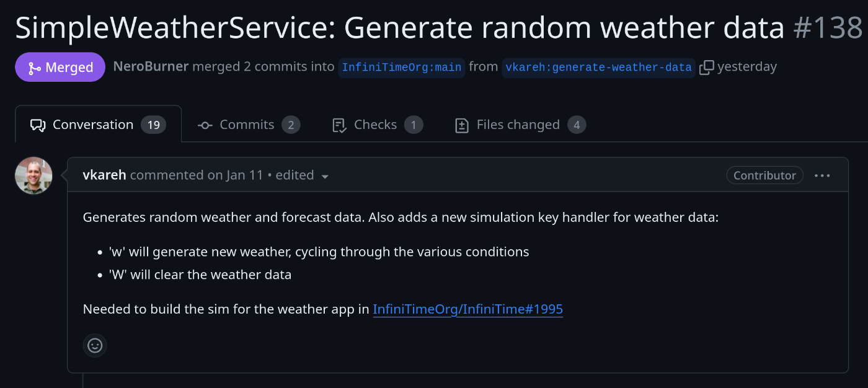Open the Conversation tab speech bubble icon

tap(38, 124)
